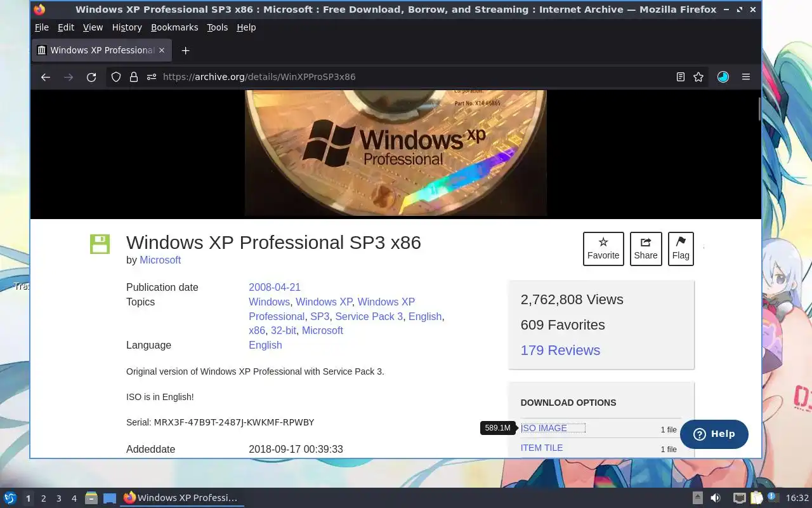Click the green floppy disk software icon
812x508 pixels.
point(100,244)
